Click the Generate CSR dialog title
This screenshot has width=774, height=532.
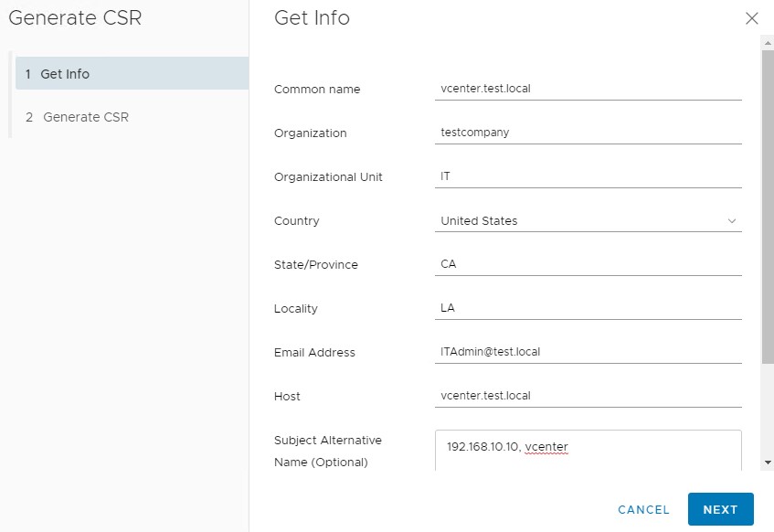75,17
